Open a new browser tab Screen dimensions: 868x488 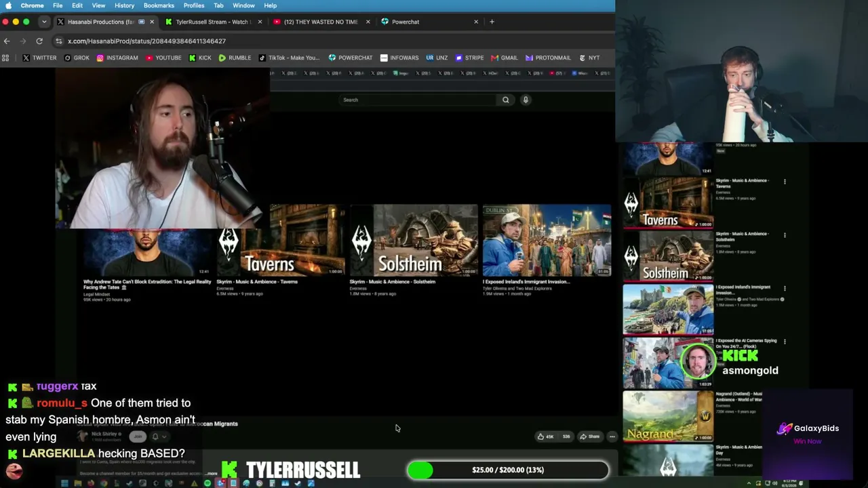(x=492, y=22)
